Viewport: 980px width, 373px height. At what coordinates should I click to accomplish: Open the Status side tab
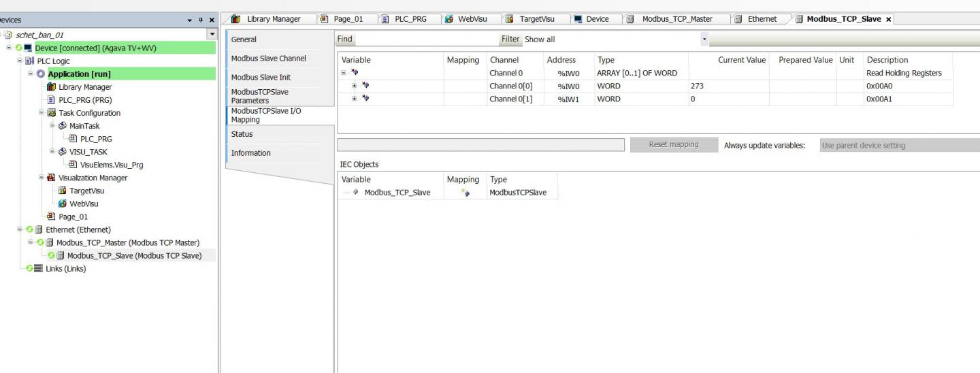pos(242,134)
